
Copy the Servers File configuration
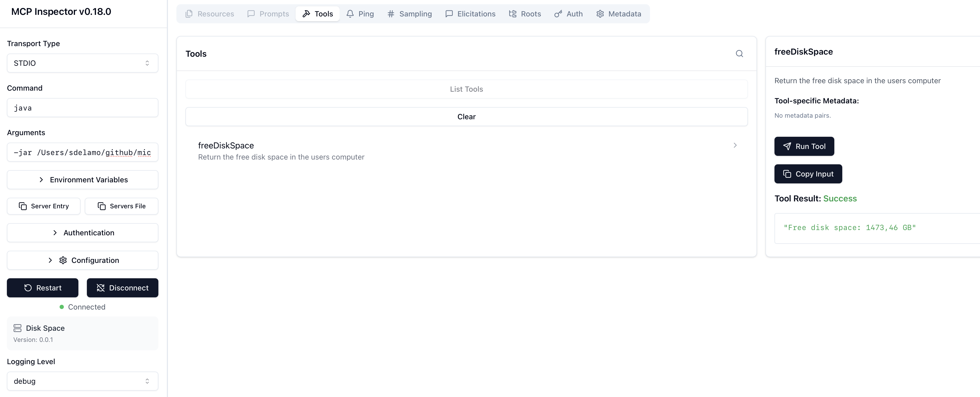[x=121, y=206]
